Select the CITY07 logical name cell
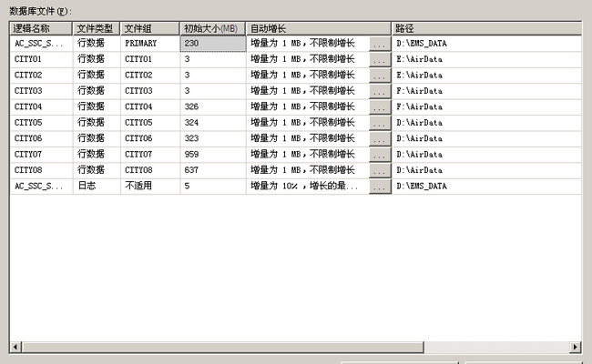The width and height of the screenshot is (592, 364). tap(41, 155)
